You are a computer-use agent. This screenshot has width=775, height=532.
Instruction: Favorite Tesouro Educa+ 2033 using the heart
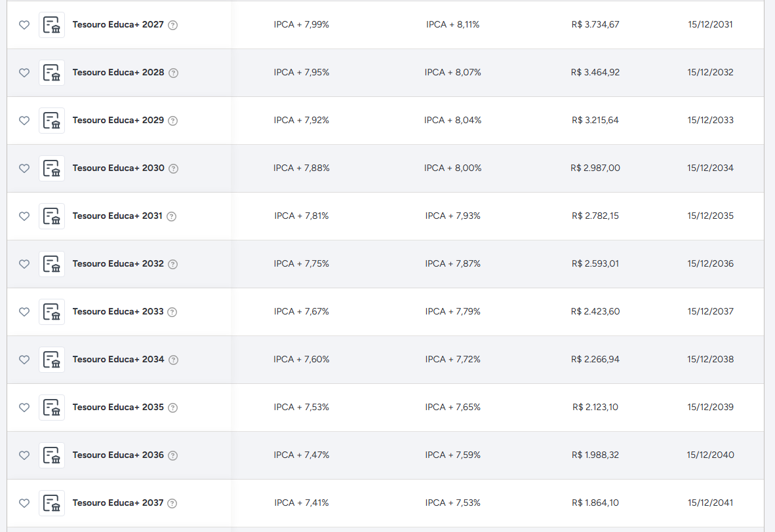click(x=24, y=312)
